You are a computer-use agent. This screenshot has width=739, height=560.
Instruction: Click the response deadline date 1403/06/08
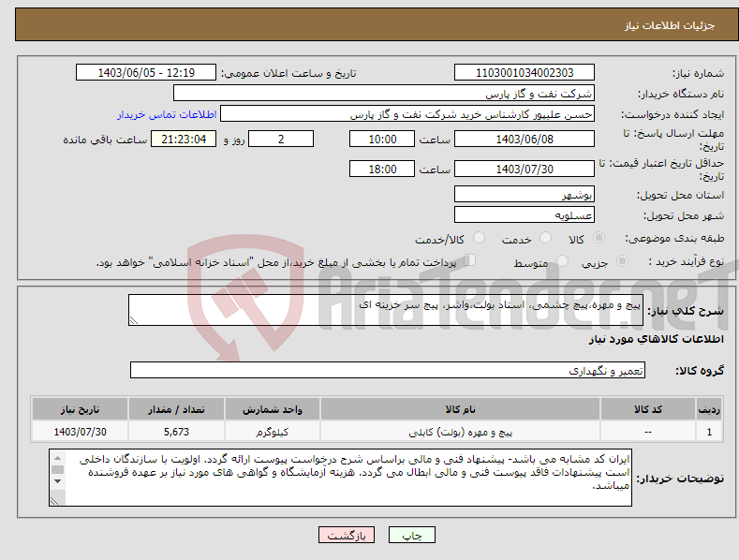(x=525, y=139)
